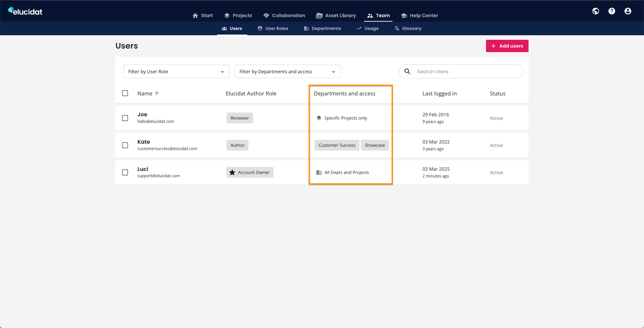Click the Elucidat logo
Viewport: 644px width, 328px height.
pyautogui.click(x=25, y=11)
